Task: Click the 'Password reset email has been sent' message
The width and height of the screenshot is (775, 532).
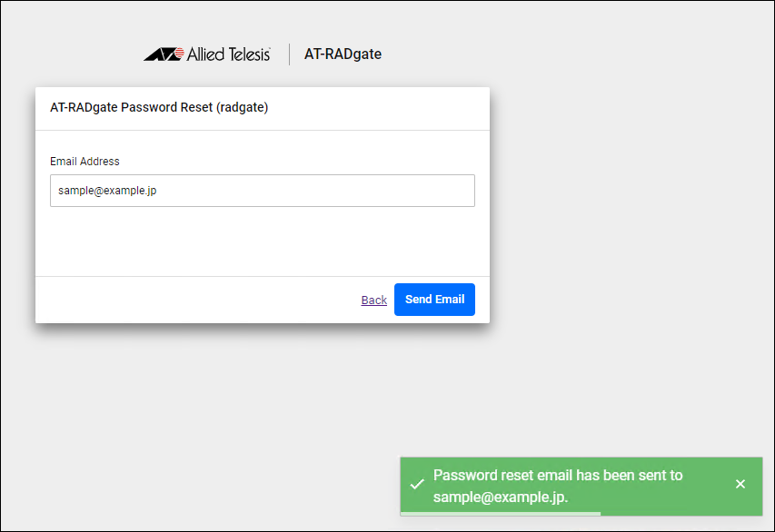Action: [557, 475]
